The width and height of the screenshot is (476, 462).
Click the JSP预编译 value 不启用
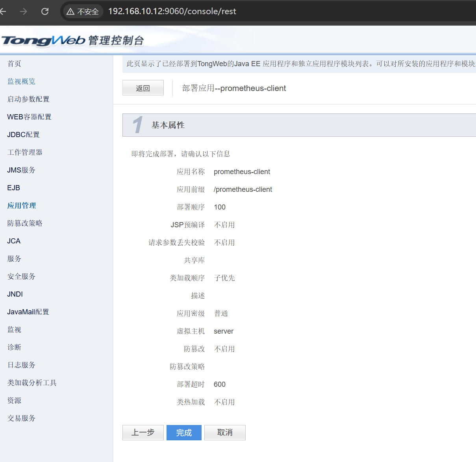point(224,225)
